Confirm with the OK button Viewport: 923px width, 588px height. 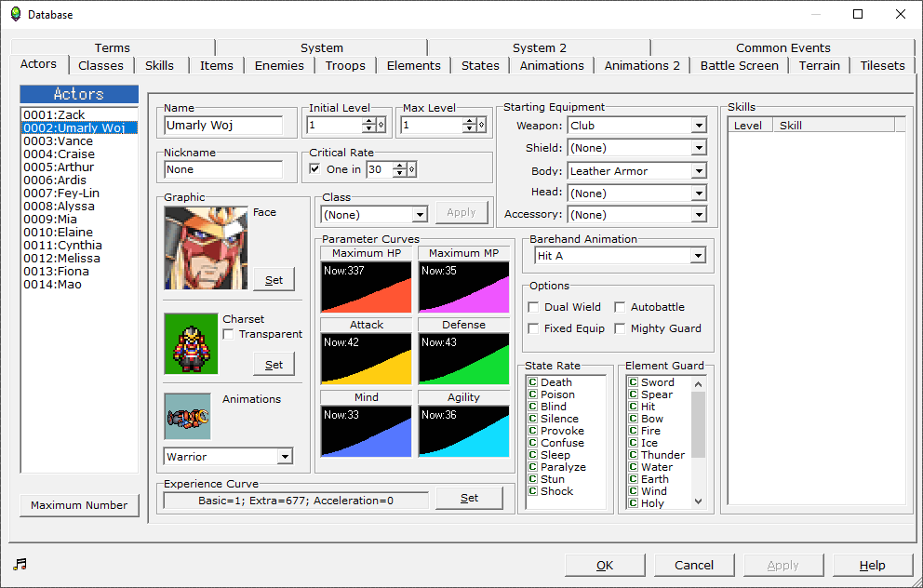[x=605, y=565]
